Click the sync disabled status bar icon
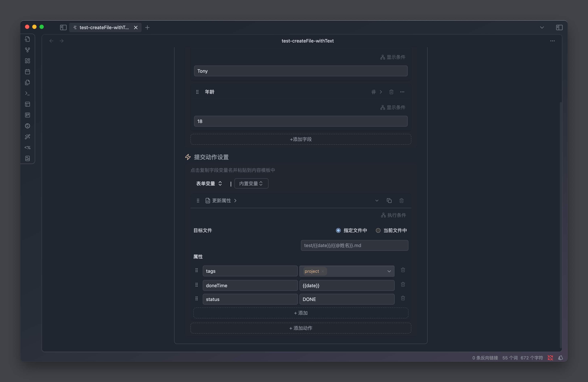The height and width of the screenshot is (382, 588). 550,358
